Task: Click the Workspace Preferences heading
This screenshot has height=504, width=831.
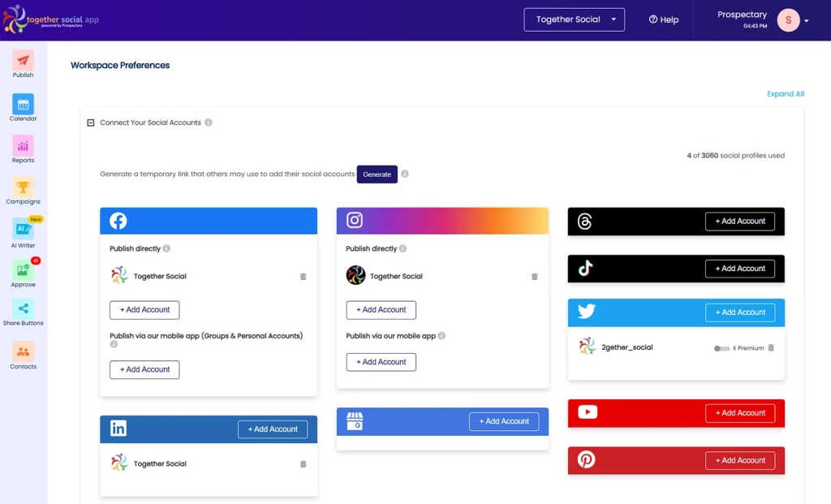Action: click(x=120, y=65)
